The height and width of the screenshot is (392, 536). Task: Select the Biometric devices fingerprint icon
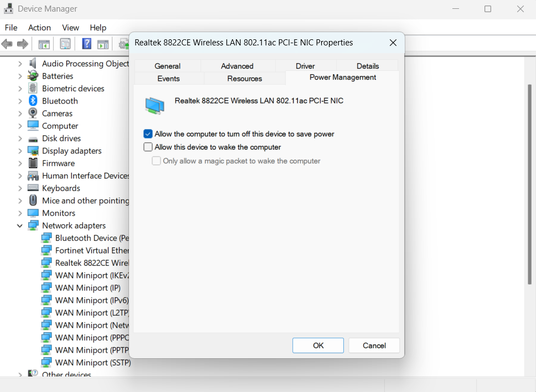(33, 88)
